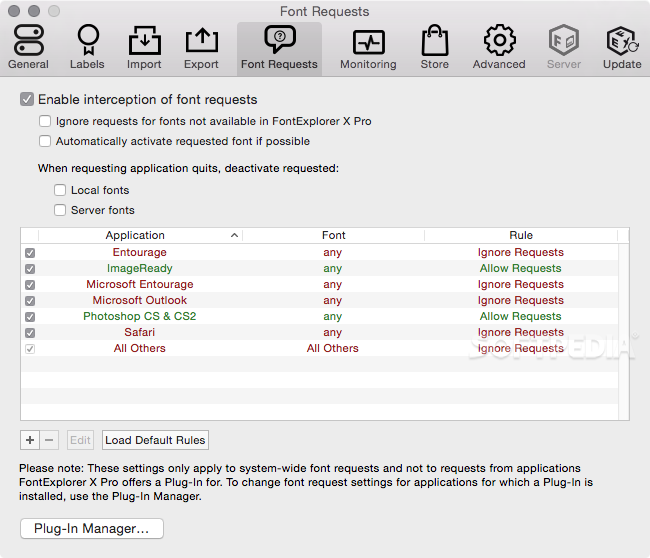Click the rules table vertical scrollbar
This screenshot has width=650, height=558.
[623, 332]
